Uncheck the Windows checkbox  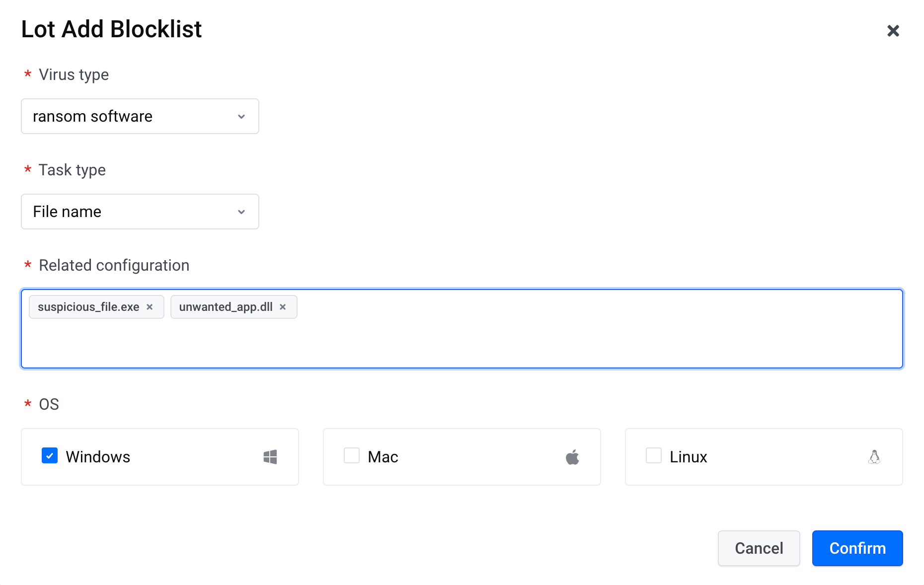coord(50,455)
